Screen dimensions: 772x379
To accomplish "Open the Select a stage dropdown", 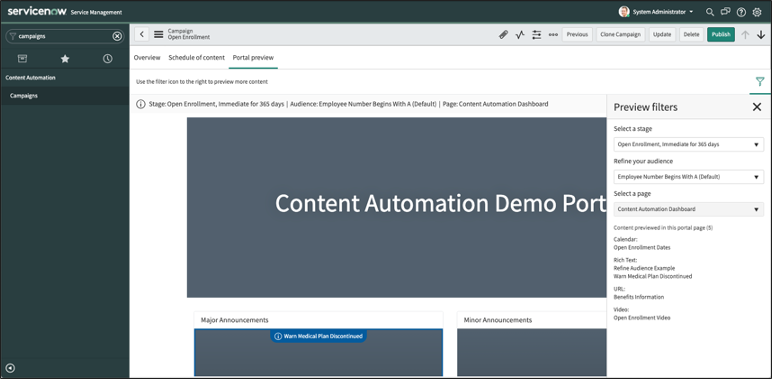I will point(688,144).
